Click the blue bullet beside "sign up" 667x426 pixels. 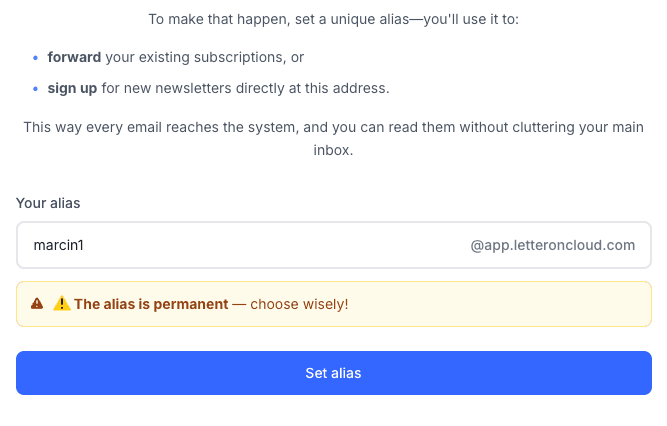coord(35,89)
